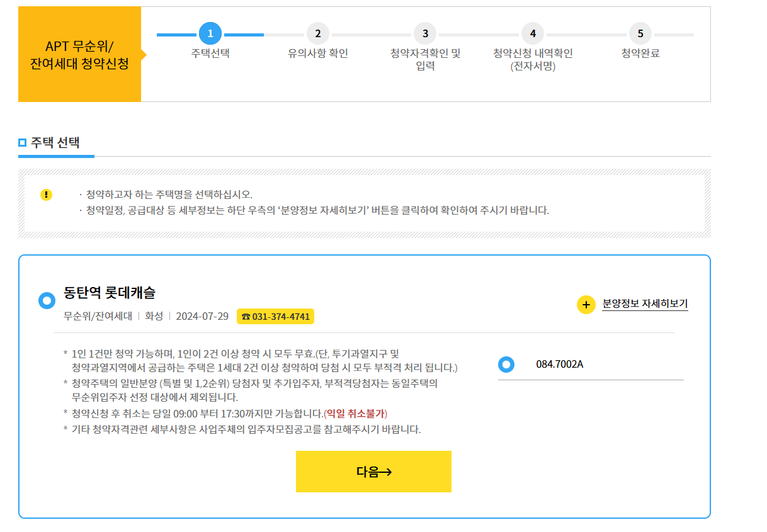Click step 3 청약자격확인 및 입력 circle
Viewport: 767px width, 532px height.
point(426,33)
